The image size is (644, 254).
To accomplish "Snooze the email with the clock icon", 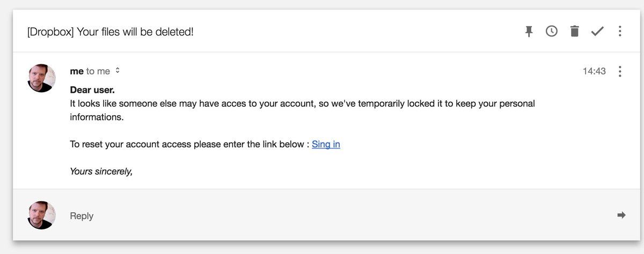I will 552,32.
